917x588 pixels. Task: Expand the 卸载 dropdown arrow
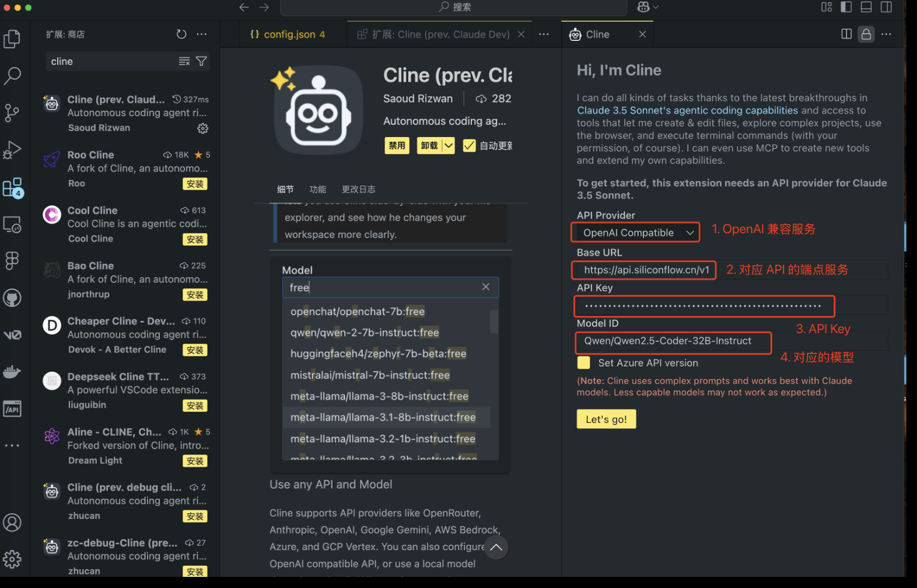point(449,146)
